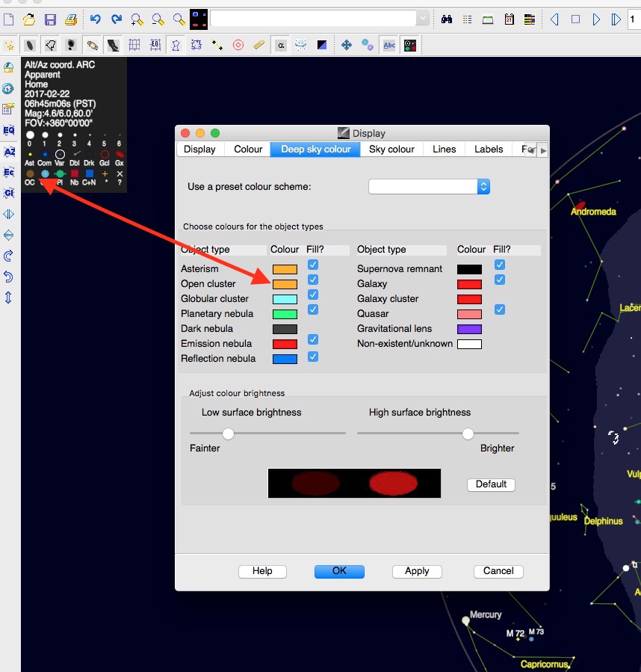Open a chart file with the folder icon
641x672 pixels.
pyautogui.click(x=28, y=19)
